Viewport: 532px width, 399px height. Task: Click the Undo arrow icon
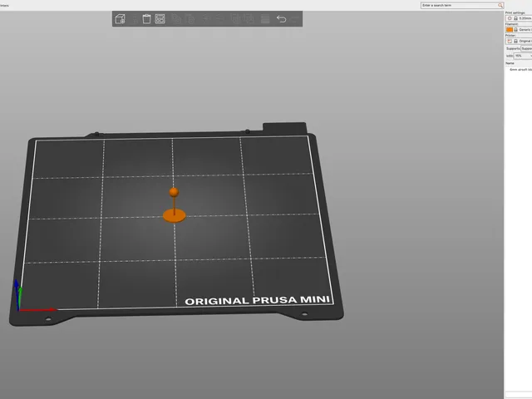[x=281, y=18]
